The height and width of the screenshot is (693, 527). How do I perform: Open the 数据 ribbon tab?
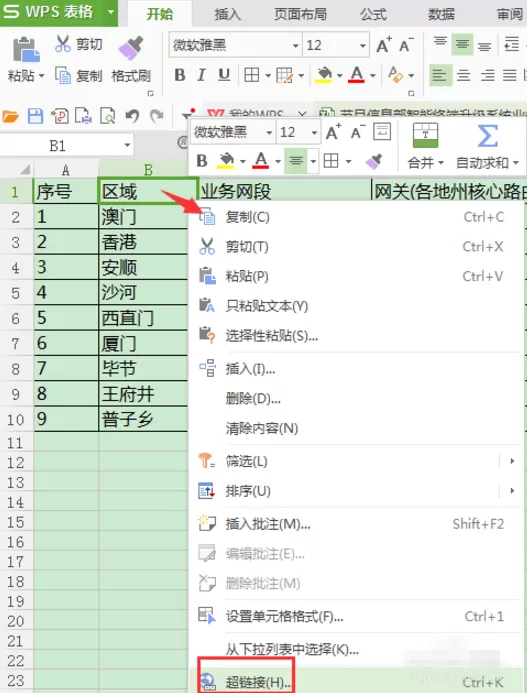pyautogui.click(x=441, y=14)
